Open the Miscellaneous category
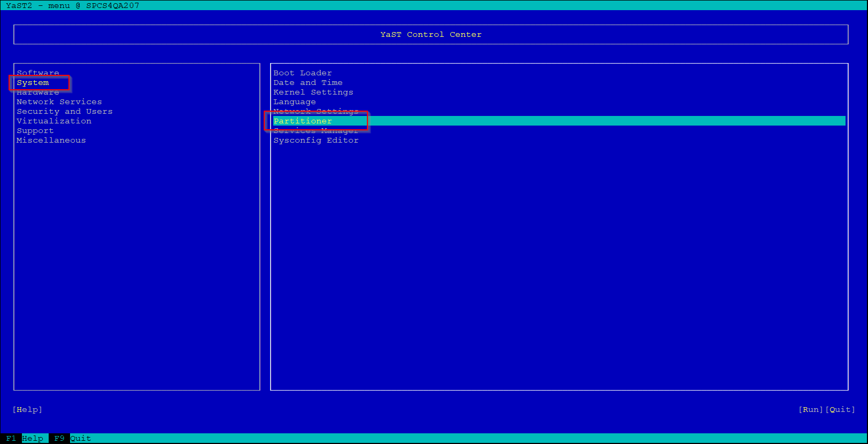This screenshot has width=868, height=444. tap(51, 141)
